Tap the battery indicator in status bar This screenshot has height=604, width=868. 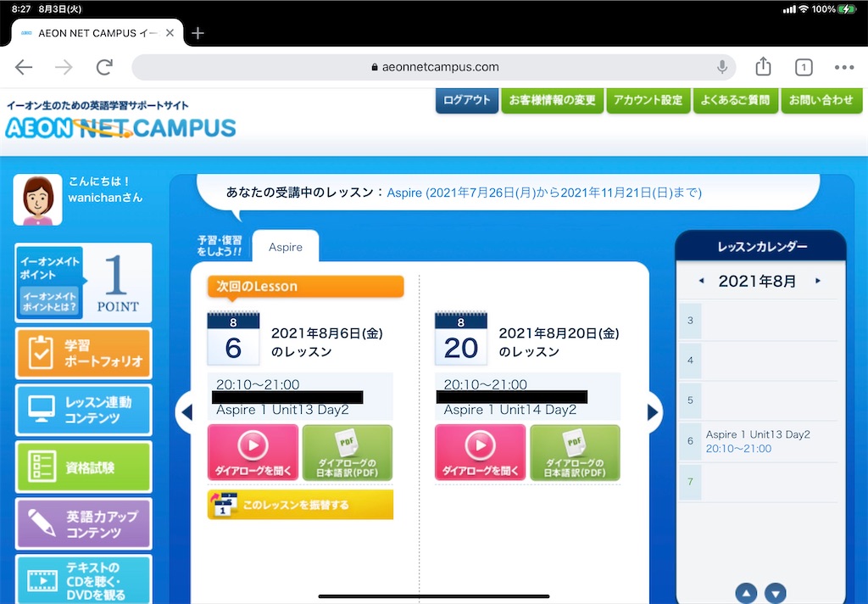847,8
